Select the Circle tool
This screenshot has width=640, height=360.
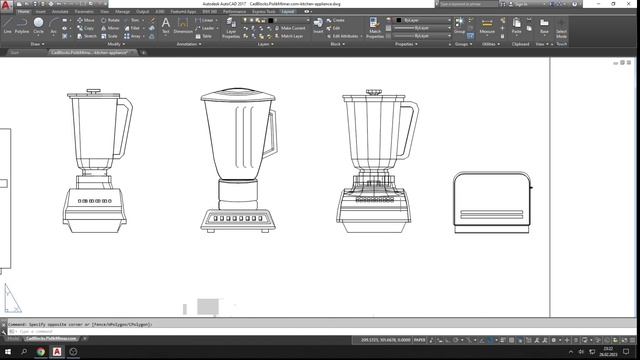38,26
